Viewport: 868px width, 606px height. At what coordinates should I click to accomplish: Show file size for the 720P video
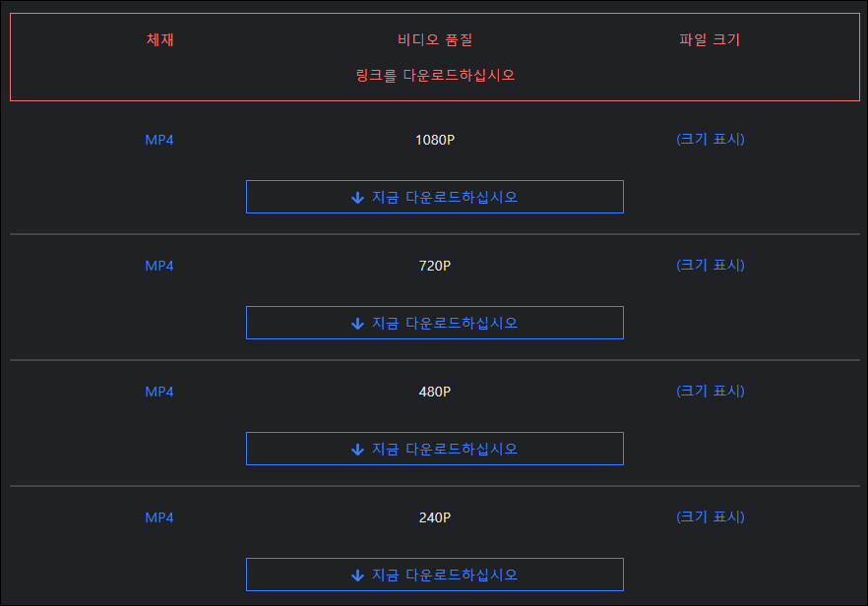pos(711,265)
